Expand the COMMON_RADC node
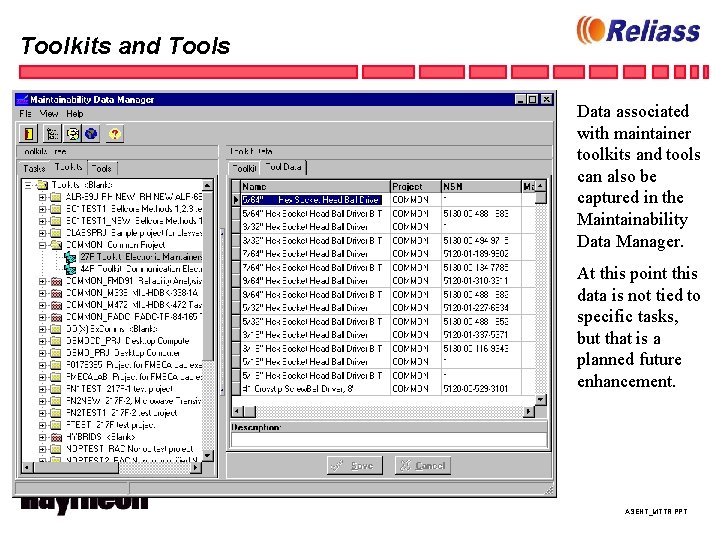Screen dimensions: 720x540 point(42,317)
